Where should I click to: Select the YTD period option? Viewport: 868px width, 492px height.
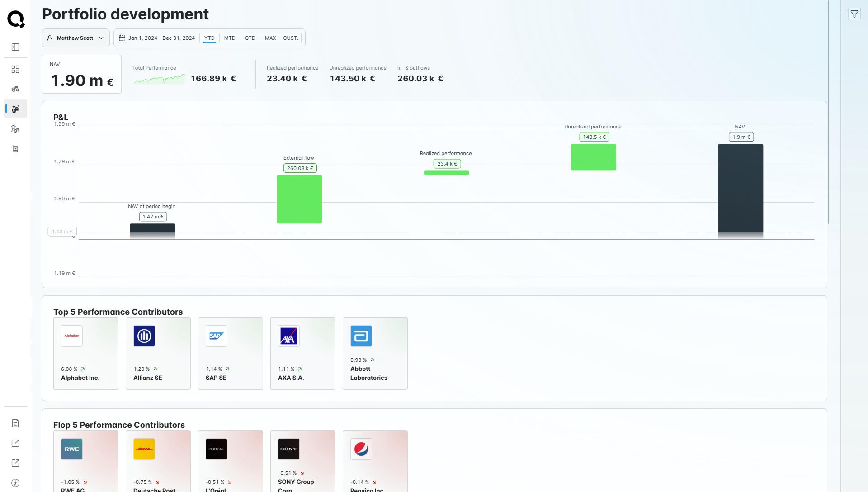[x=209, y=38]
